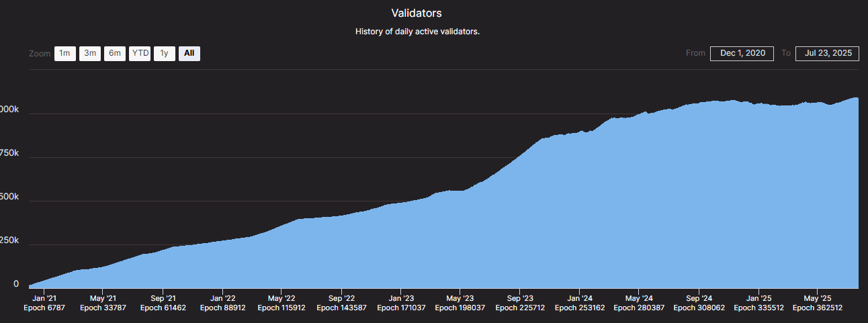Select the Sep '21 Epoch 61462 axis label
The width and height of the screenshot is (868, 323).
(x=163, y=303)
